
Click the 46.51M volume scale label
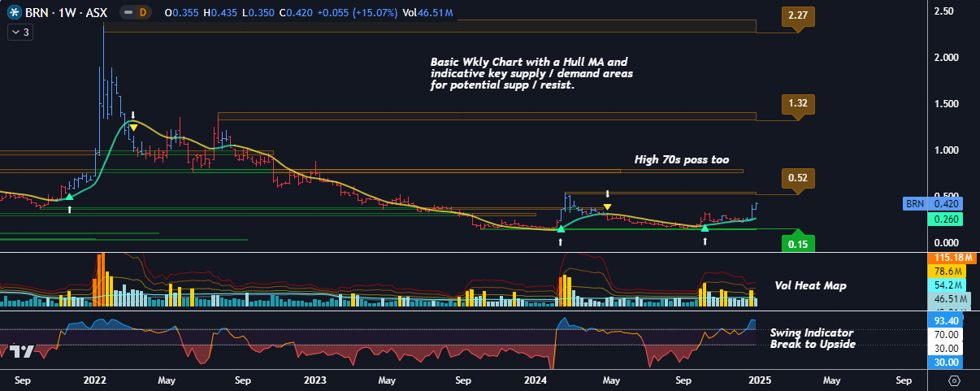tap(947, 301)
